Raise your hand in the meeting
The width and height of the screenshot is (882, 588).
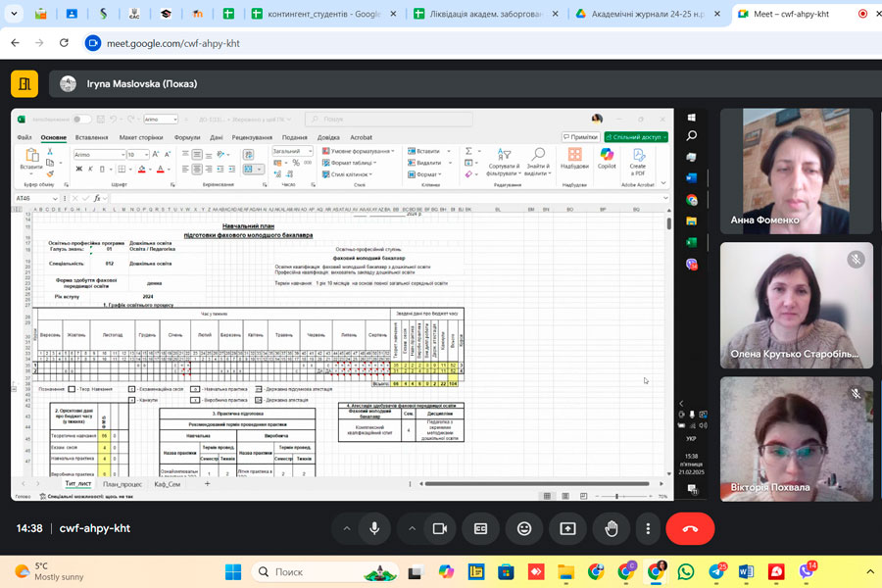click(x=612, y=528)
